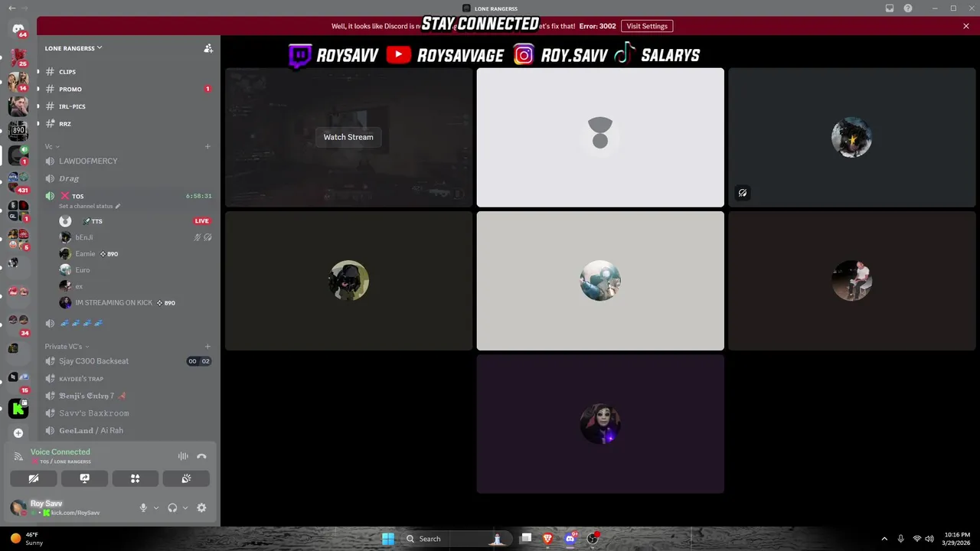Dismiss the error banner
The width and height of the screenshot is (980, 551).
pyautogui.click(x=966, y=26)
